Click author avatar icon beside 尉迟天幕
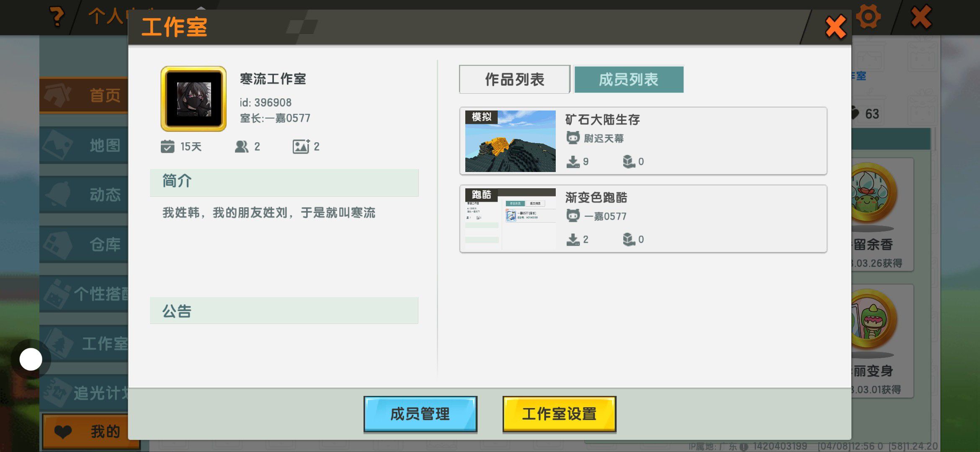This screenshot has height=452, width=980. coord(573,138)
